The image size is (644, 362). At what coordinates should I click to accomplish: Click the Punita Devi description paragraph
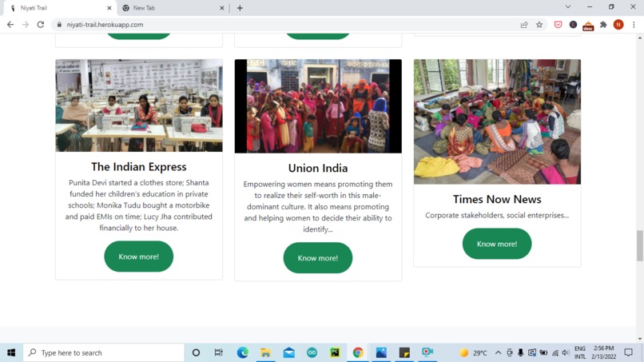[139, 205]
